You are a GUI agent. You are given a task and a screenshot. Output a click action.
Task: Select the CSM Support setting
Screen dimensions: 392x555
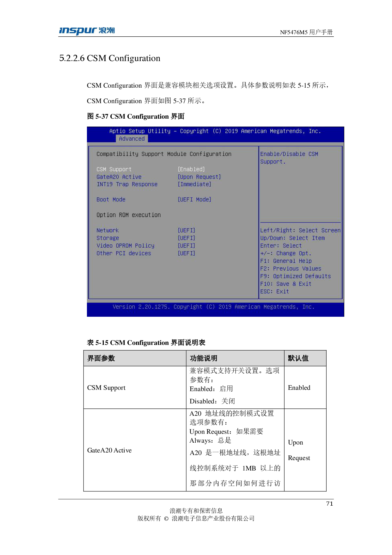(x=114, y=169)
